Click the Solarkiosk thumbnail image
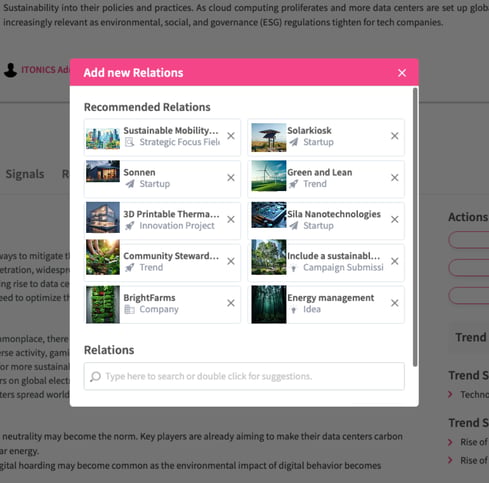The width and height of the screenshot is (489, 483). 268,138
